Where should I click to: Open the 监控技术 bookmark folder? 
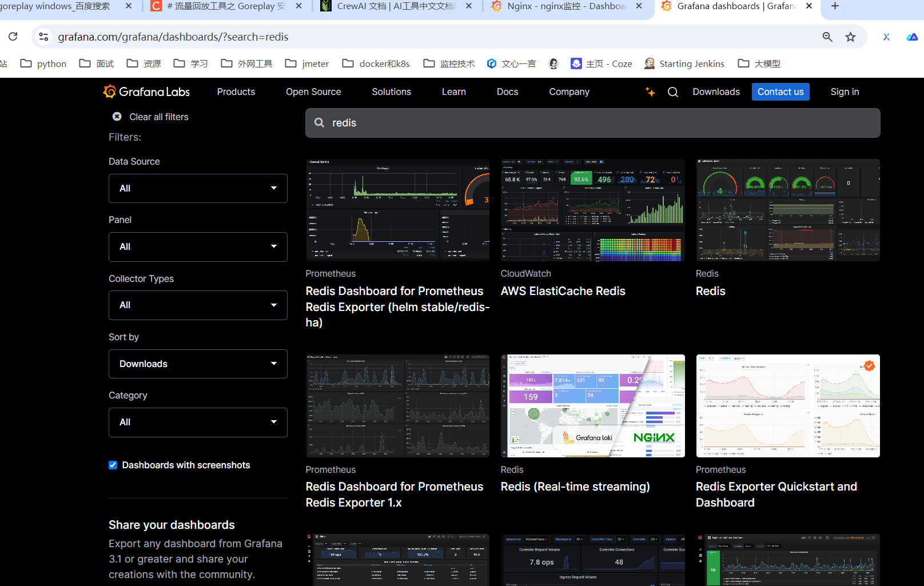[x=449, y=63]
